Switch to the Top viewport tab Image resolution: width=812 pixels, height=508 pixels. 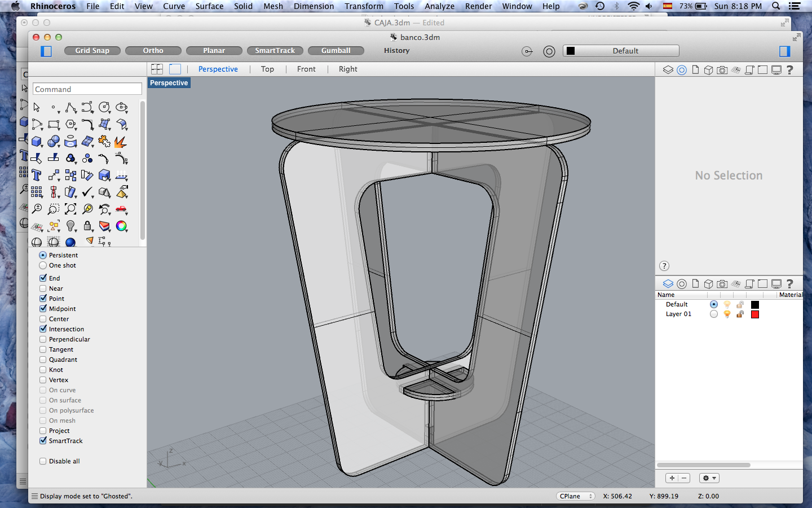click(x=267, y=69)
